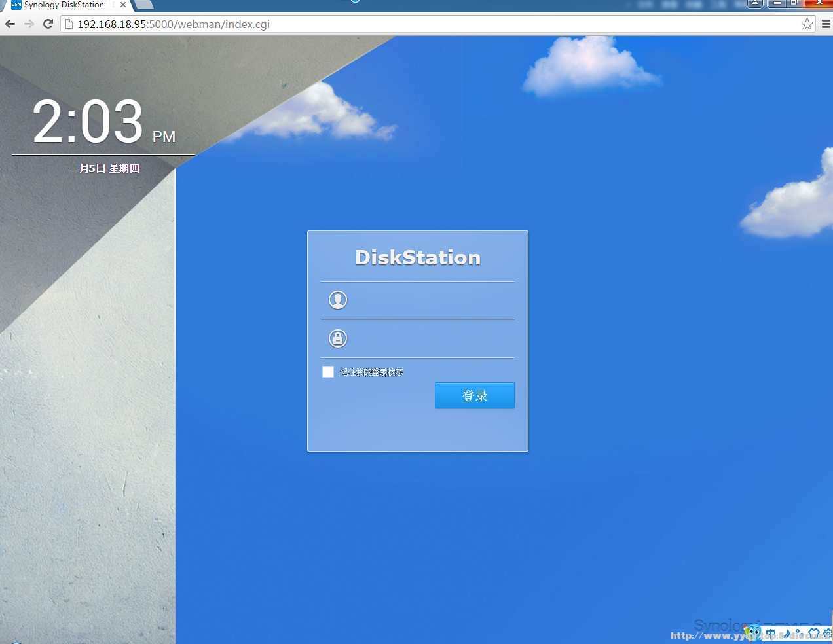
Task: Maximize the Chrome window
Action: pyautogui.click(x=794, y=3)
